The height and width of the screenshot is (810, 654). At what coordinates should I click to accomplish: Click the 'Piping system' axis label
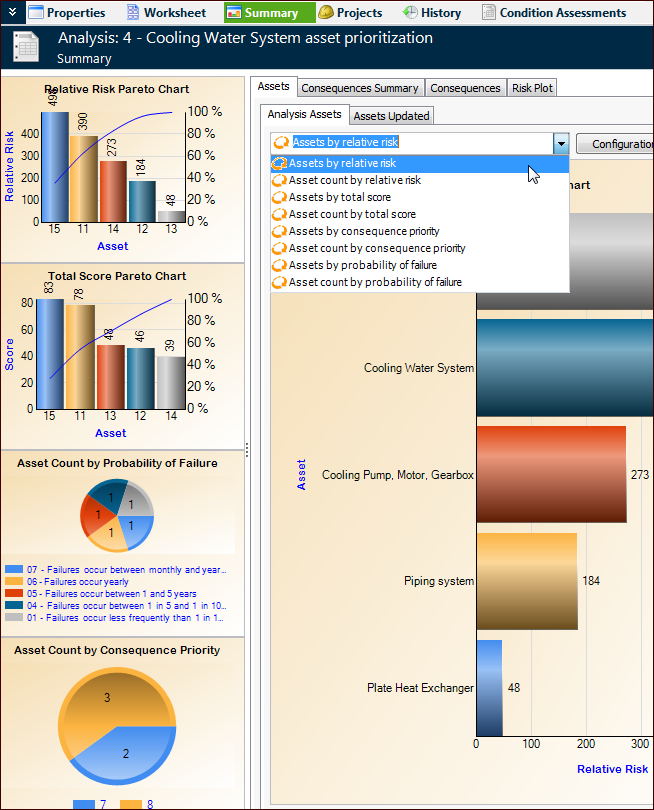click(439, 581)
